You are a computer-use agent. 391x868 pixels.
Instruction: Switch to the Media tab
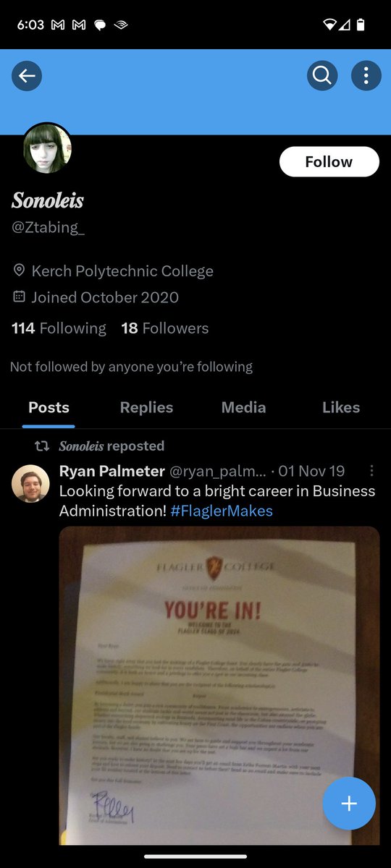(x=243, y=407)
